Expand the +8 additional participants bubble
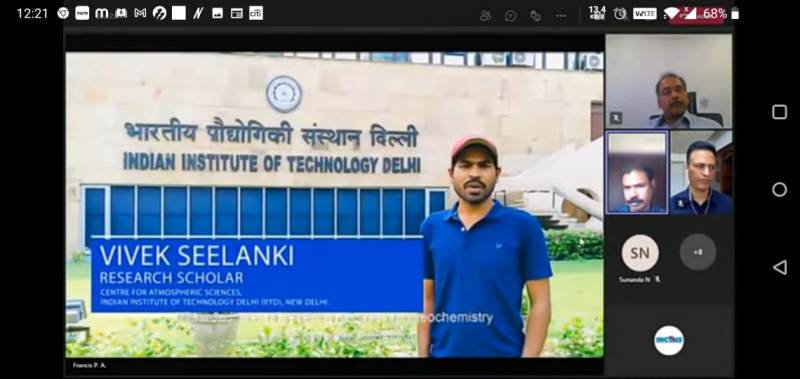The width and height of the screenshot is (800, 379). click(x=697, y=252)
